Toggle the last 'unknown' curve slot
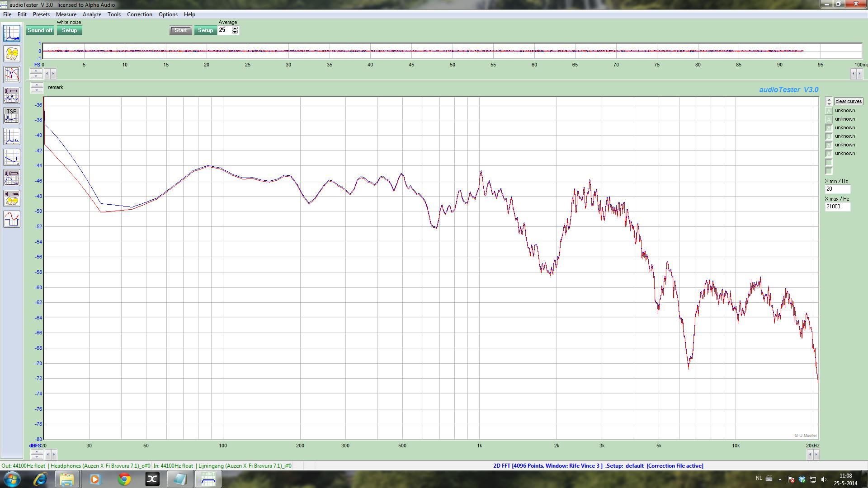This screenshot has height=488, width=868. coord(829,154)
